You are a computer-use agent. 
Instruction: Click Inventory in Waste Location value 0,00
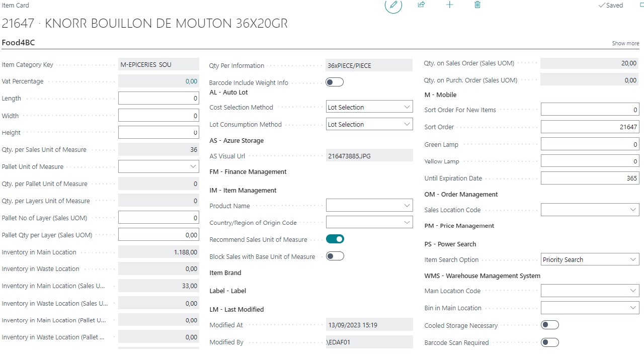click(x=158, y=268)
